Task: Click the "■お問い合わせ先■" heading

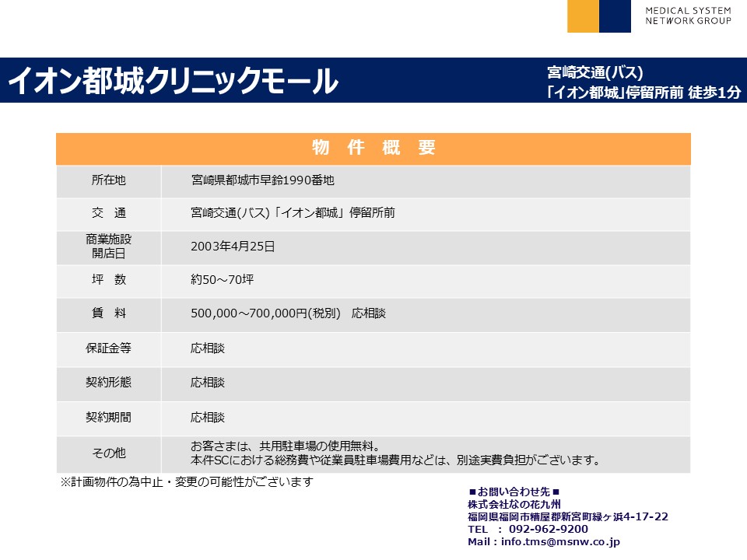Action: click(514, 492)
